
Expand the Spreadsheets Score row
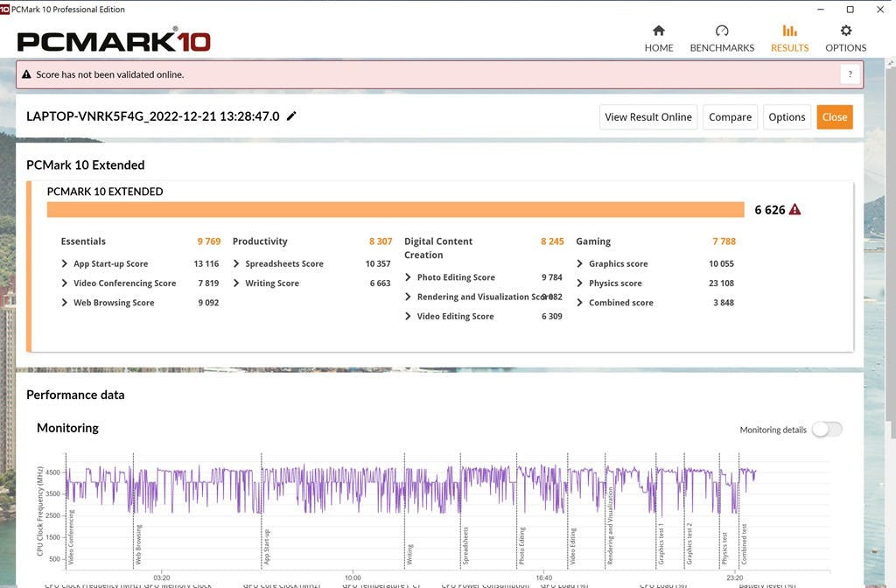point(236,264)
